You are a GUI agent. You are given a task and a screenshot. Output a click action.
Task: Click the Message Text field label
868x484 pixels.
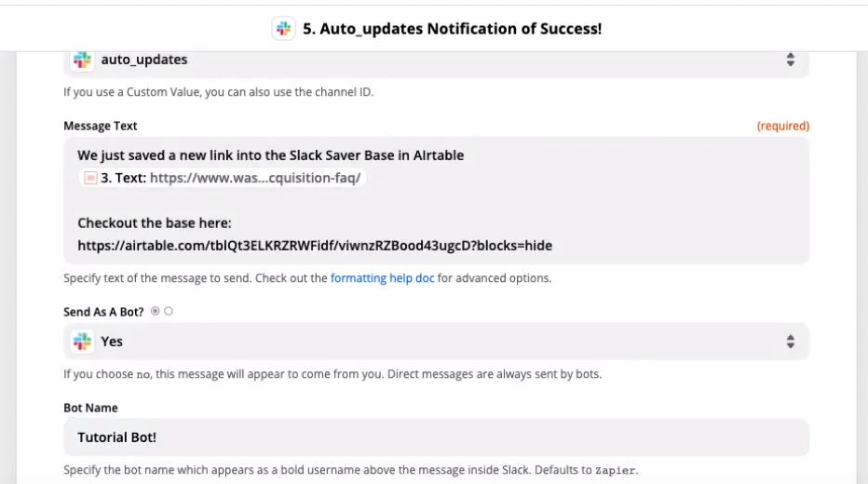(101, 126)
